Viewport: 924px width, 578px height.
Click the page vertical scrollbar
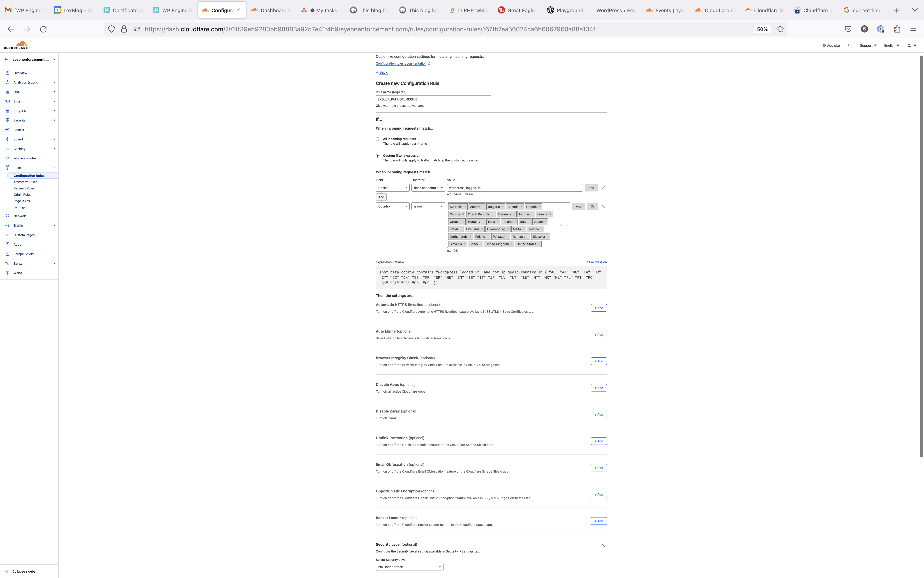point(921,256)
